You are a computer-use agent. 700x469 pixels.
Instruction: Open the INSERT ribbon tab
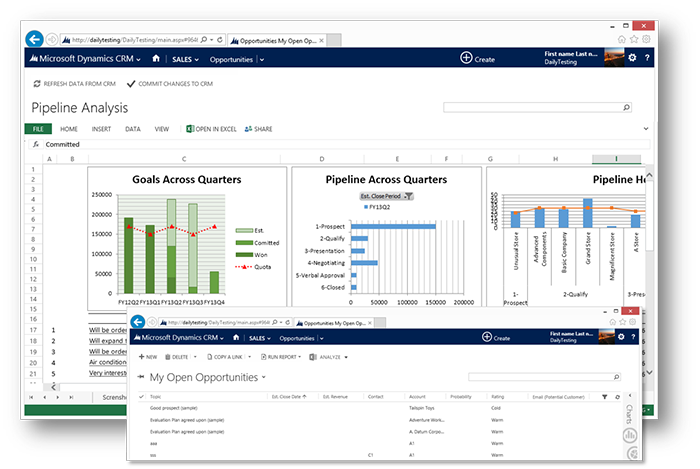click(x=101, y=129)
